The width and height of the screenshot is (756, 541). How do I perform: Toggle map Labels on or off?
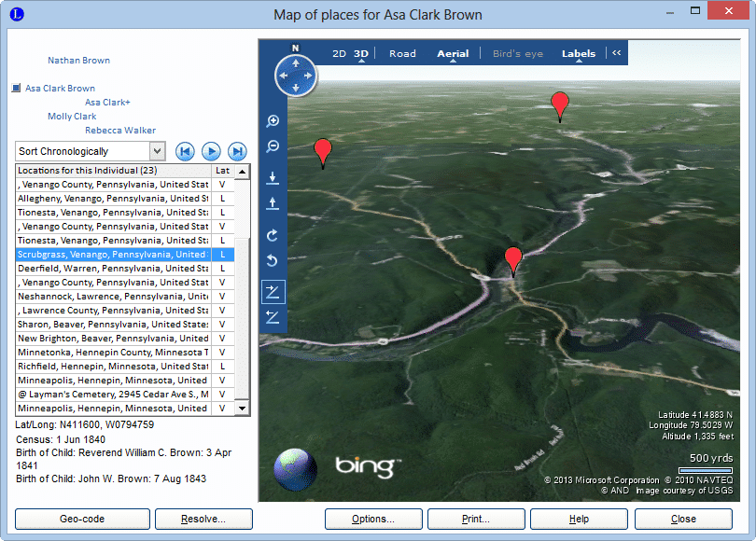pyautogui.click(x=579, y=53)
